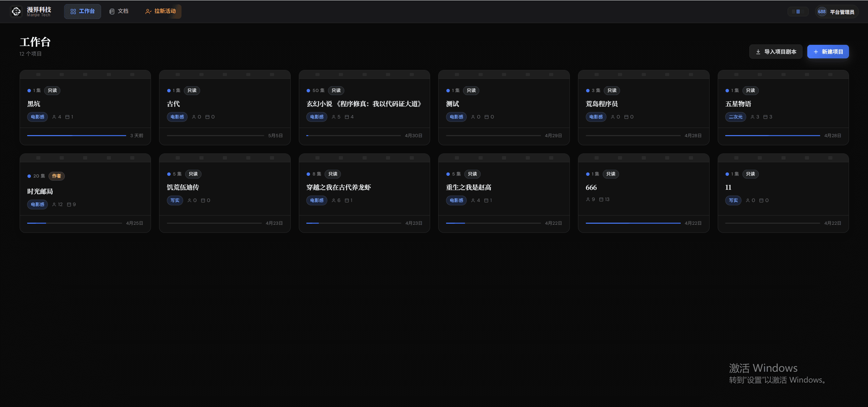Screen dimensions: 868x407
Task: Click the member icon on the 饥荒伍迪传 card
Action: (x=189, y=201)
